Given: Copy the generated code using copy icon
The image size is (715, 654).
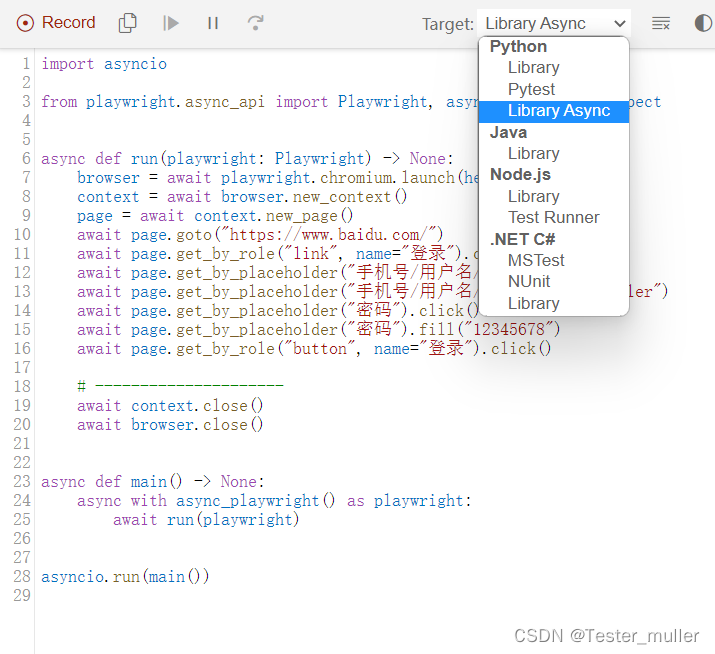Looking at the screenshot, I should 127,23.
